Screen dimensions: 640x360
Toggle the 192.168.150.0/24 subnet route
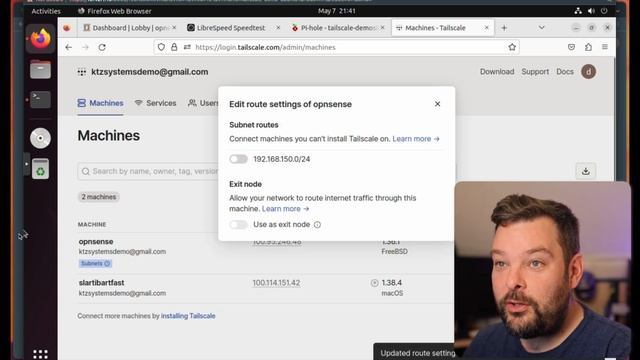click(238, 159)
